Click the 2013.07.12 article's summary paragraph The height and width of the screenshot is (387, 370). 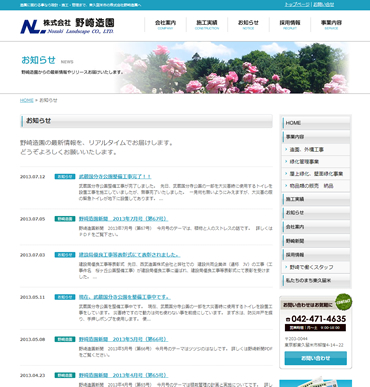tap(176, 192)
